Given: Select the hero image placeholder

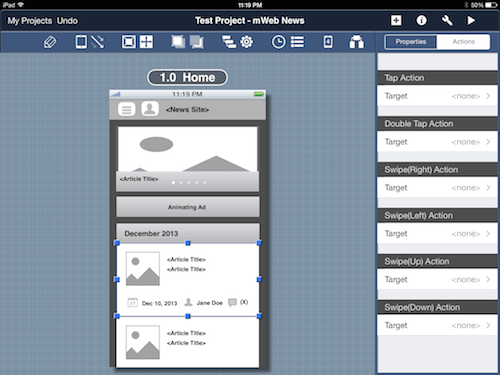Looking at the screenshot, I should pos(188,149).
